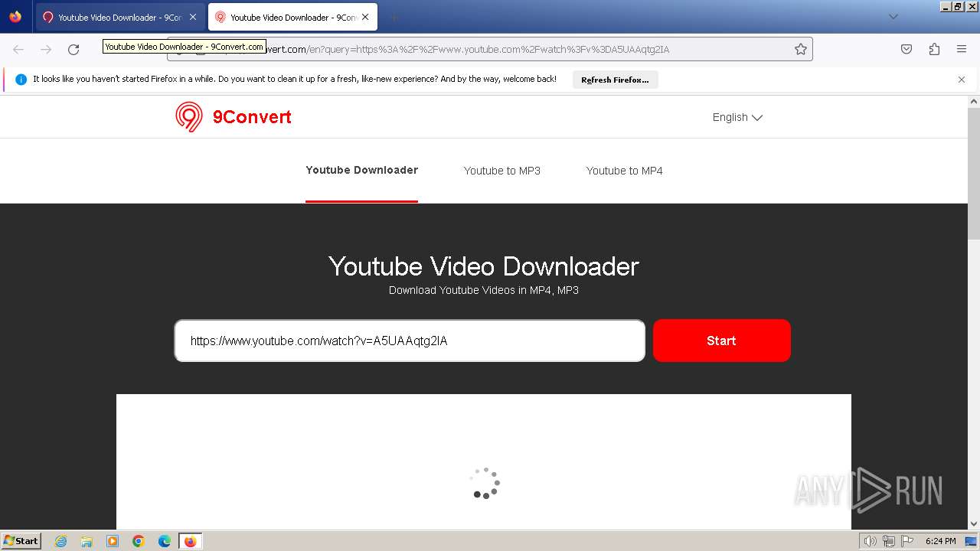Click the scrollbar down arrow
The height and width of the screenshot is (551, 980).
coord(974,524)
